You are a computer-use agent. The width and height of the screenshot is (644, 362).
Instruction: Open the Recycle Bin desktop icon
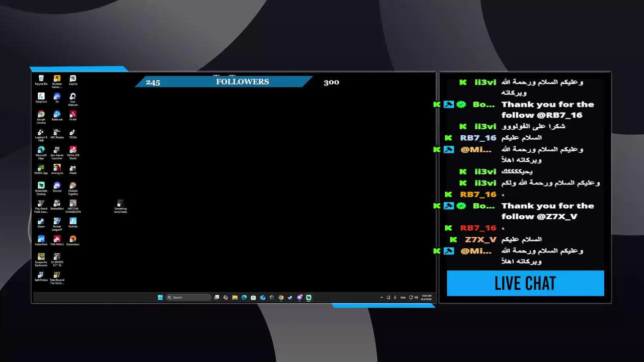click(x=41, y=80)
